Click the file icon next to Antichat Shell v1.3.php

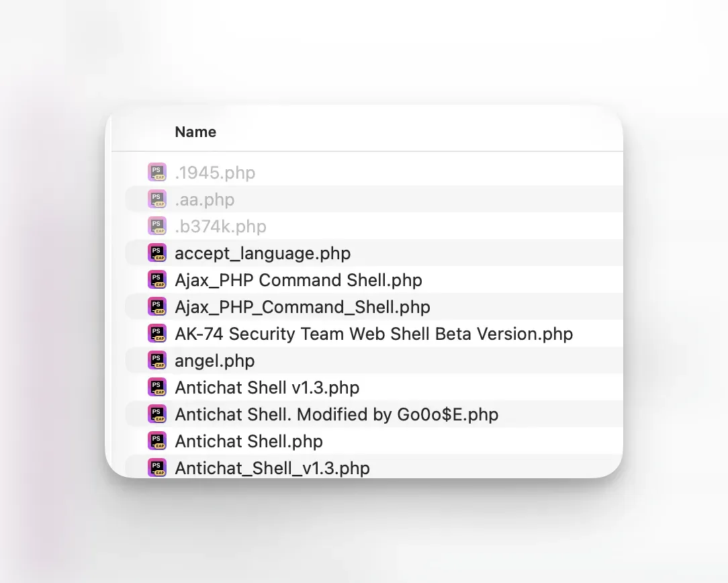pos(156,387)
